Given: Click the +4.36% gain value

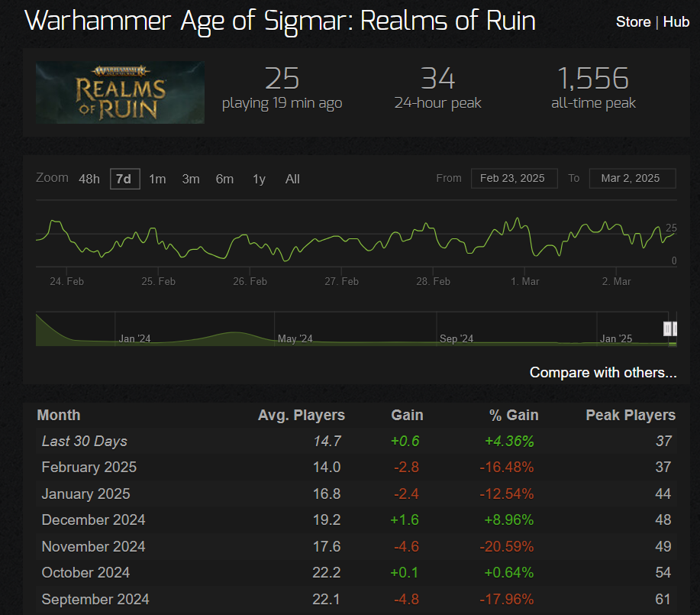Looking at the screenshot, I should [x=509, y=441].
